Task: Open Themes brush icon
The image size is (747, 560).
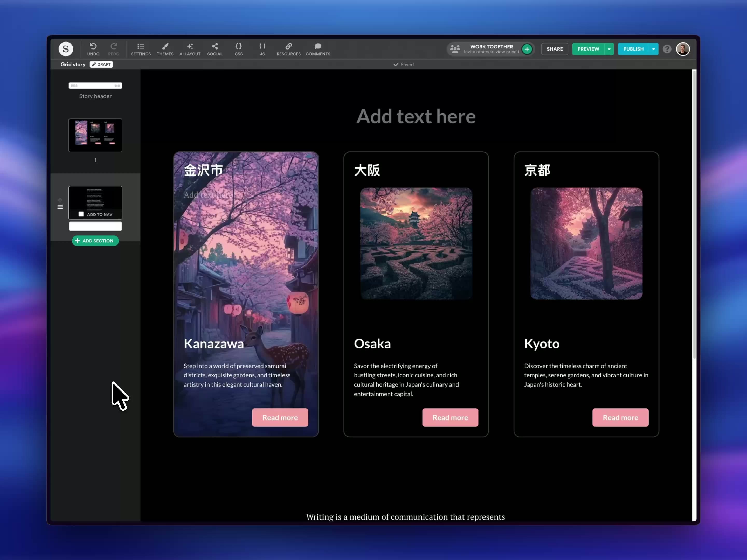Action: click(165, 46)
